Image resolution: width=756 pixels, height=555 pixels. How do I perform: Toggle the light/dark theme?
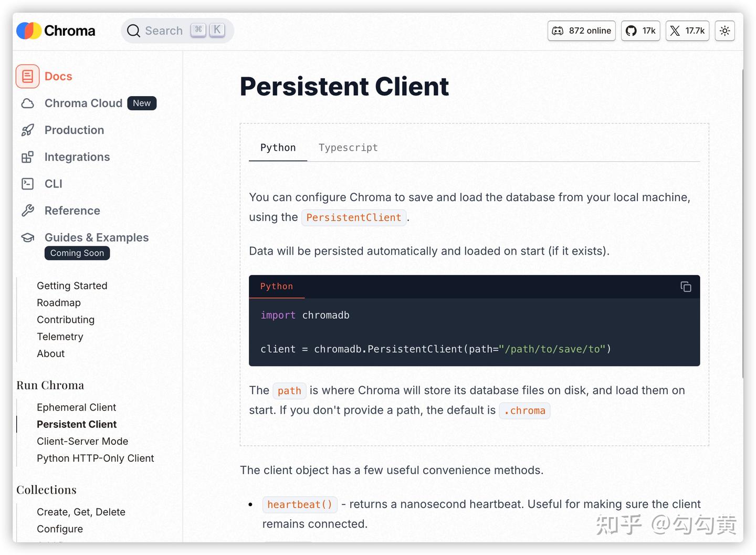pos(724,31)
